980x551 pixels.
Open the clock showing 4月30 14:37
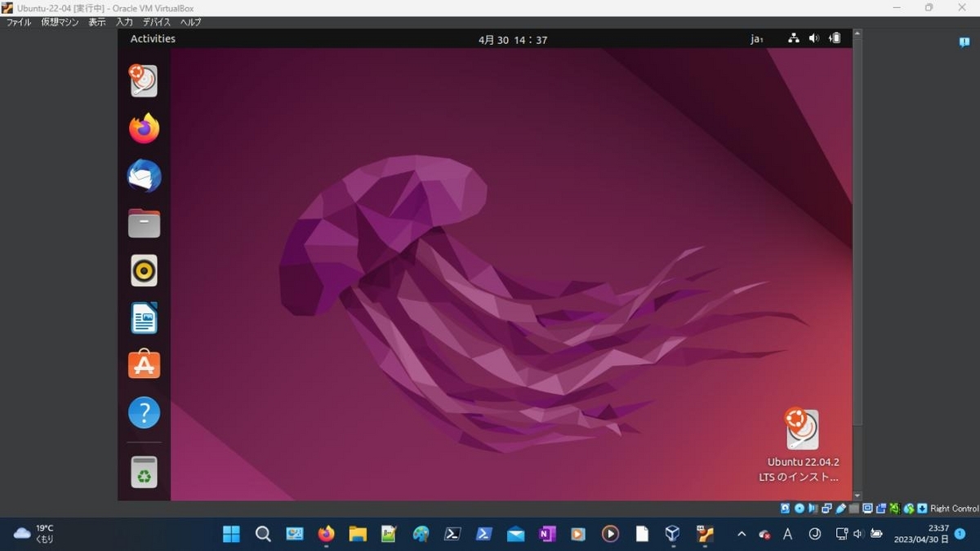(x=513, y=39)
